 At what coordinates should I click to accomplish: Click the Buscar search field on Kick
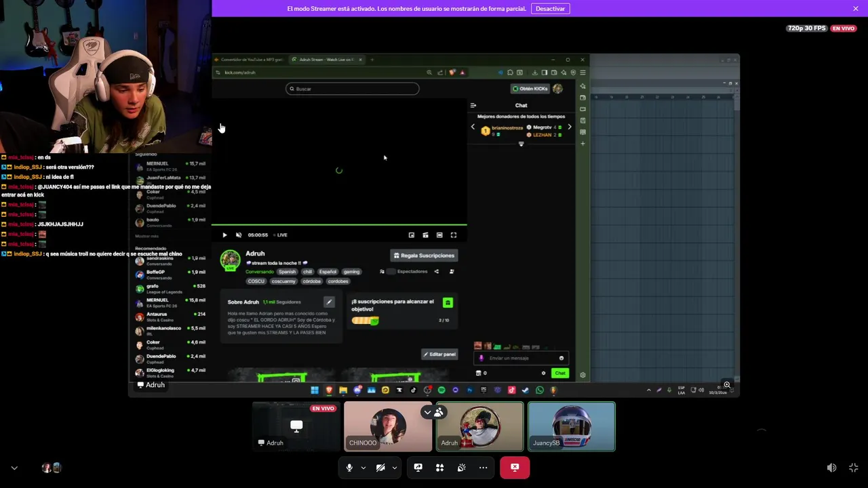[x=352, y=89]
